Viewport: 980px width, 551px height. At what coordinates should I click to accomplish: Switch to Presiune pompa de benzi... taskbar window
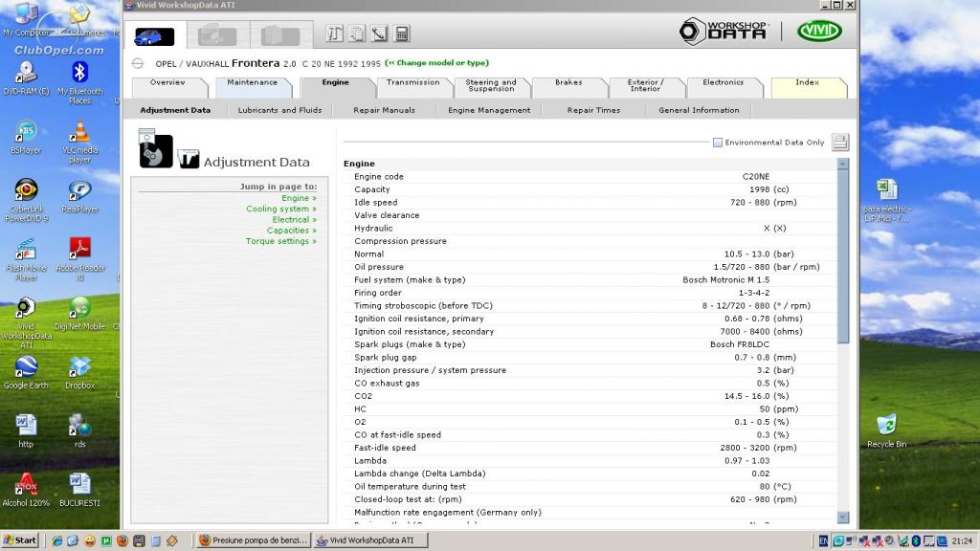click(x=253, y=540)
